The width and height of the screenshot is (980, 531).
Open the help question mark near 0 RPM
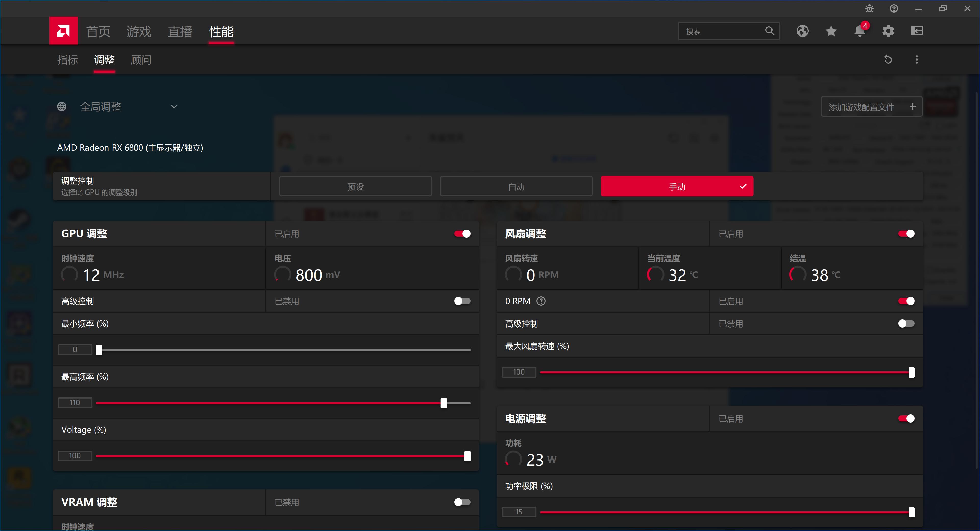pos(541,301)
